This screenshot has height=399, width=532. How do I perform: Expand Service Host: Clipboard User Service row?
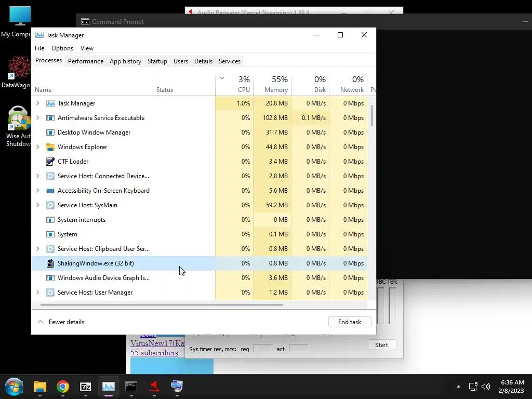(37, 249)
